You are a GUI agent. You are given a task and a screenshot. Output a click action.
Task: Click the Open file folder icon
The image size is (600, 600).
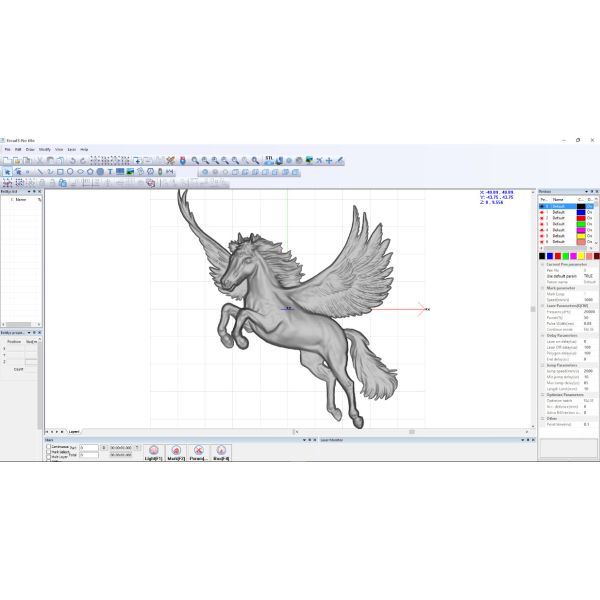[x=17, y=161]
